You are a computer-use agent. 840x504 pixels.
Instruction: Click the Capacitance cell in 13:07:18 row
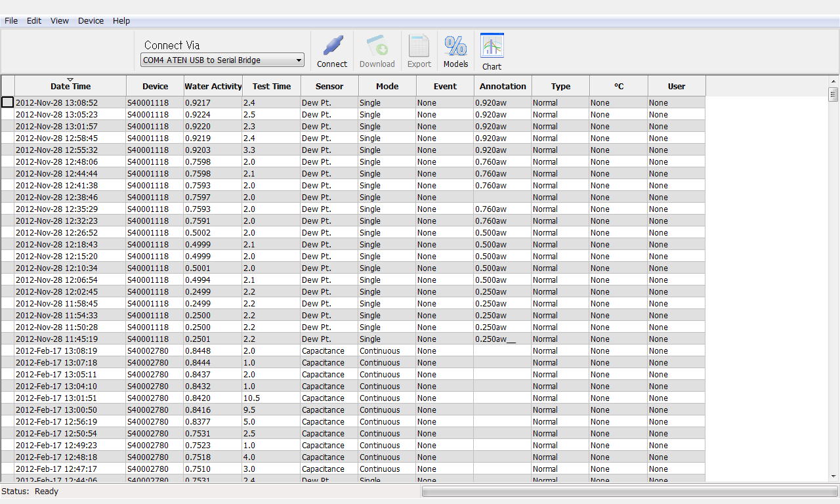click(329, 363)
